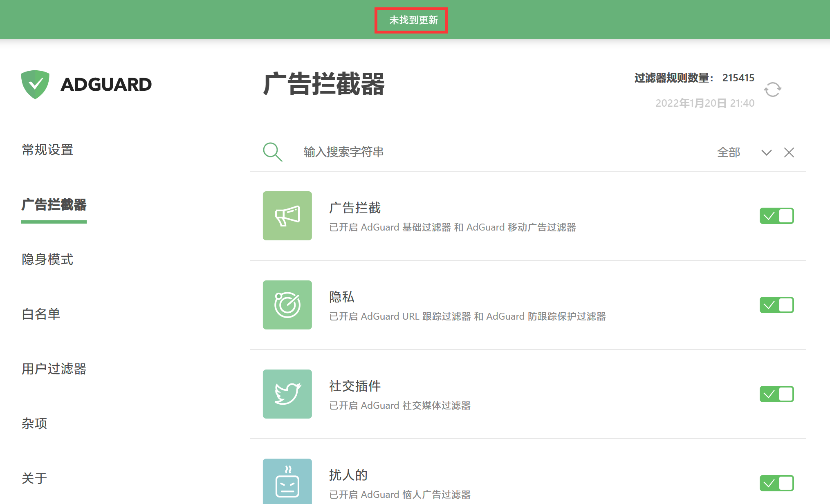Viewport: 830px width, 504px height.
Task: Click the search magnifier icon
Action: pyautogui.click(x=272, y=152)
